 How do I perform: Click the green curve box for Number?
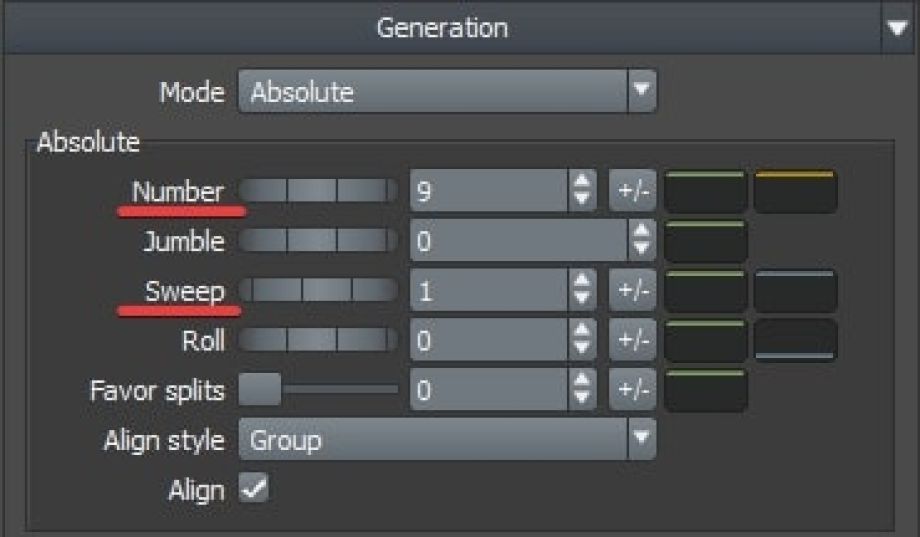pyautogui.click(x=705, y=191)
